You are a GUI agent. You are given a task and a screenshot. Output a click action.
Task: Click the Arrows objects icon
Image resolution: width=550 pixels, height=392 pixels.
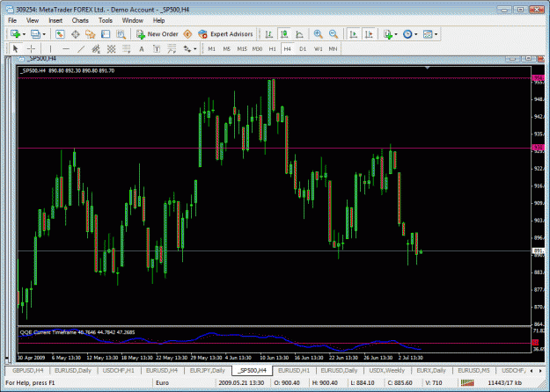click(x=187, y=48)
